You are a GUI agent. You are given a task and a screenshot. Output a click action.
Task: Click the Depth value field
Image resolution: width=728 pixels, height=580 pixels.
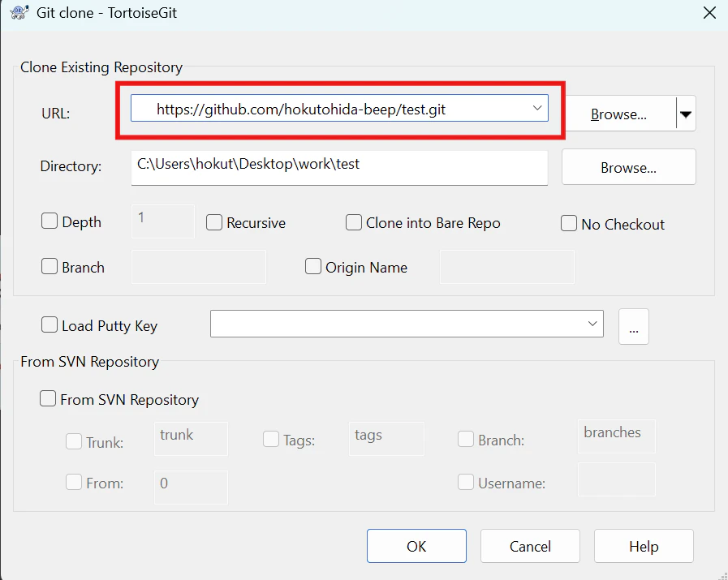click(163, 221)
